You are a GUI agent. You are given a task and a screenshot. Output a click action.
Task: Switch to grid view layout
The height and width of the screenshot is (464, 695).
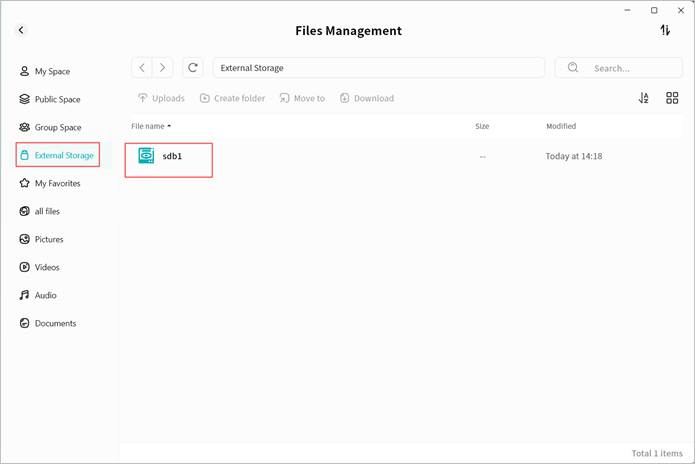[x=672, y=98]
